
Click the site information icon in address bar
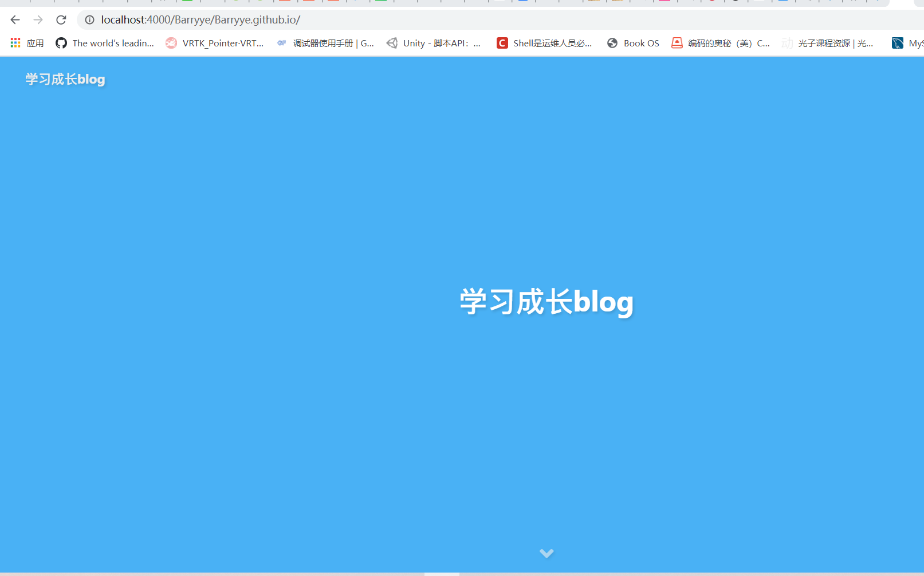pos(89,19)
